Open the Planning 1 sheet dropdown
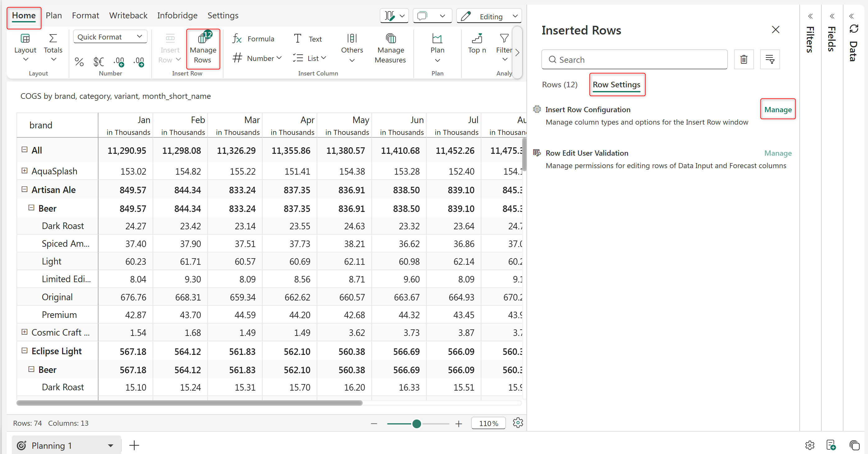Screen dimensions: 868x454 pos(111,446)
